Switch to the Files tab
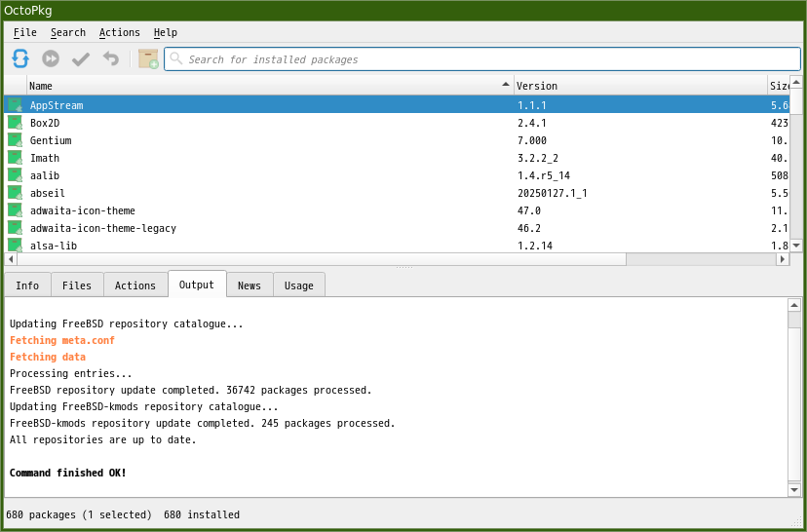 77,285
